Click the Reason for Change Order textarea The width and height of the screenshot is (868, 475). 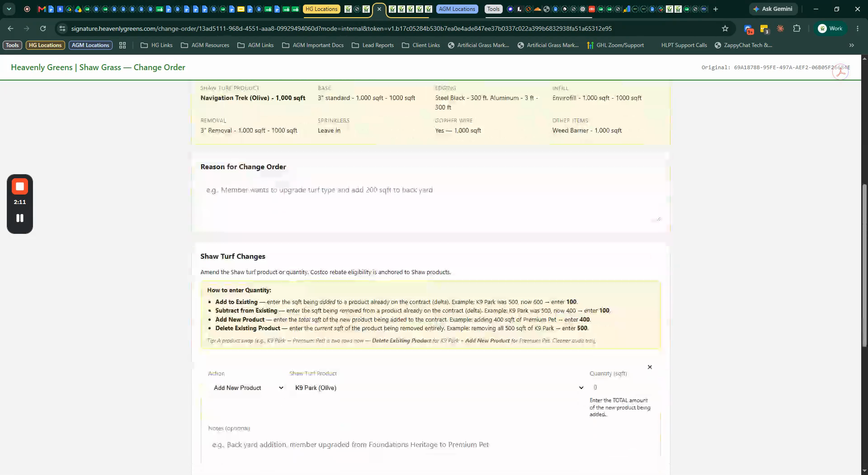[x=431, y=202]
